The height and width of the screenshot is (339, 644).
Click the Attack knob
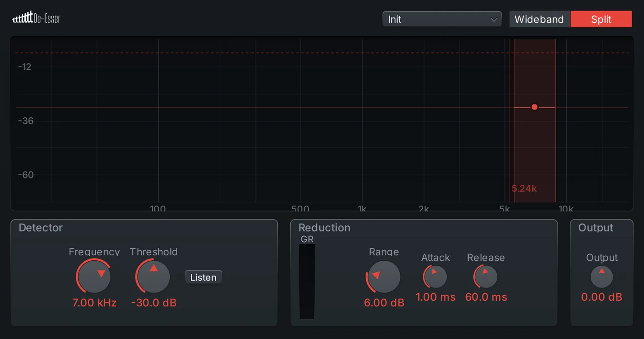(435, 277)
